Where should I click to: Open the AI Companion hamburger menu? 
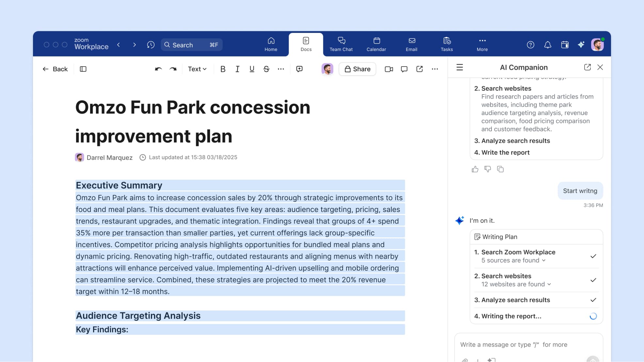coord(459,67)
